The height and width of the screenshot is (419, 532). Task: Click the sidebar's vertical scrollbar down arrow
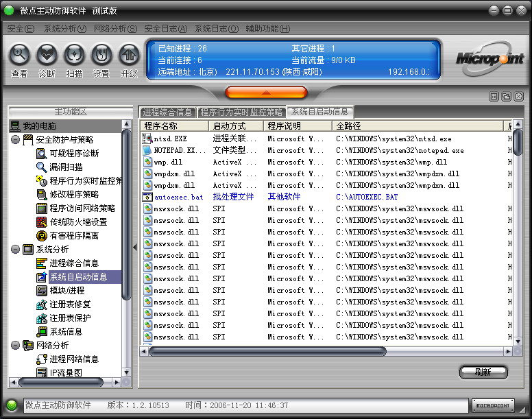pyautogui.click(x=126, y=372)
